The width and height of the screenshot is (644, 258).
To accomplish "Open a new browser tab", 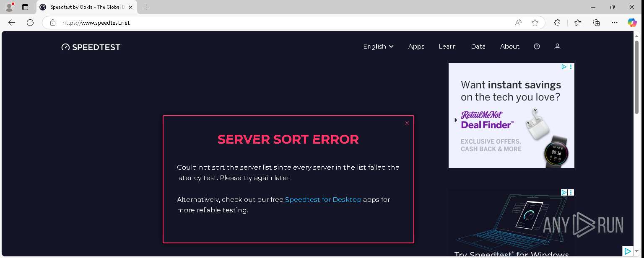I will coord(146,7).
